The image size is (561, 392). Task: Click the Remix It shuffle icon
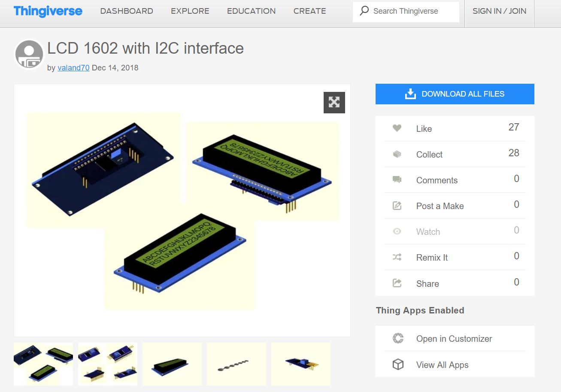coord(397,257)
